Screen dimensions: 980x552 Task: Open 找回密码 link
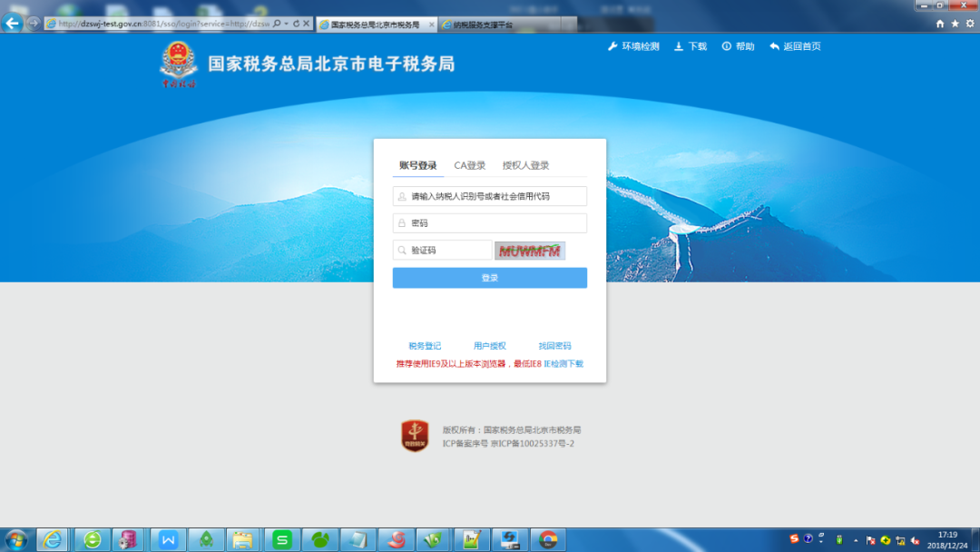(x=554, y=346)
